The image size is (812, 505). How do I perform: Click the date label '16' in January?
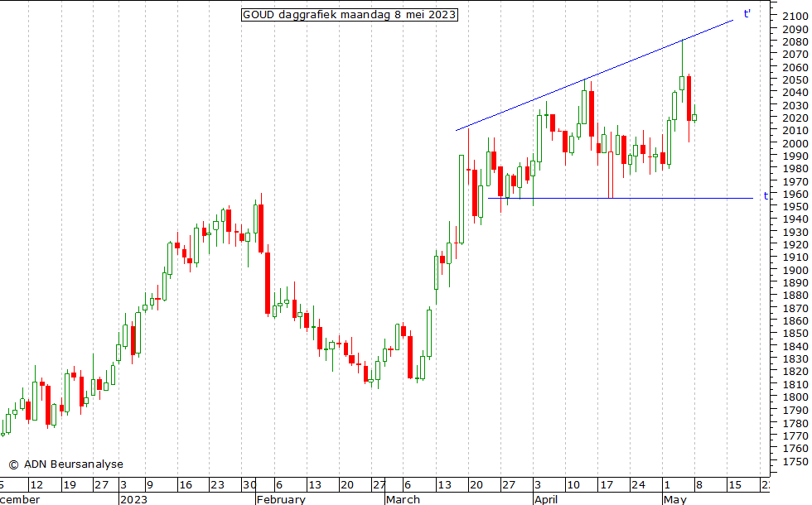coord(186,485)
